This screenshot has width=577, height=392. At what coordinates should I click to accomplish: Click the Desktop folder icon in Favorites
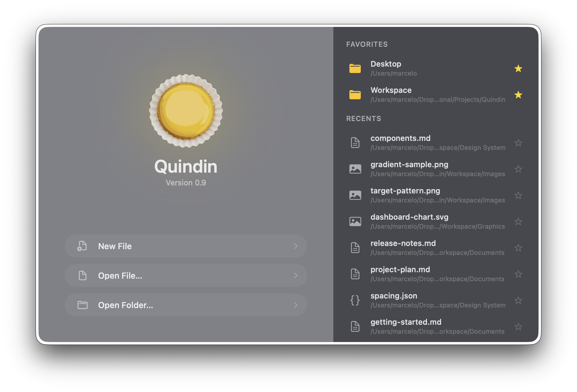point(355,69)
